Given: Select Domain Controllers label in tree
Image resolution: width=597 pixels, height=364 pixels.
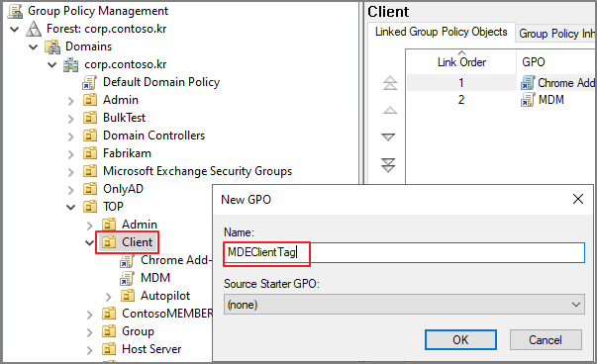Looking at the screenshot, I should pos(153,136).
